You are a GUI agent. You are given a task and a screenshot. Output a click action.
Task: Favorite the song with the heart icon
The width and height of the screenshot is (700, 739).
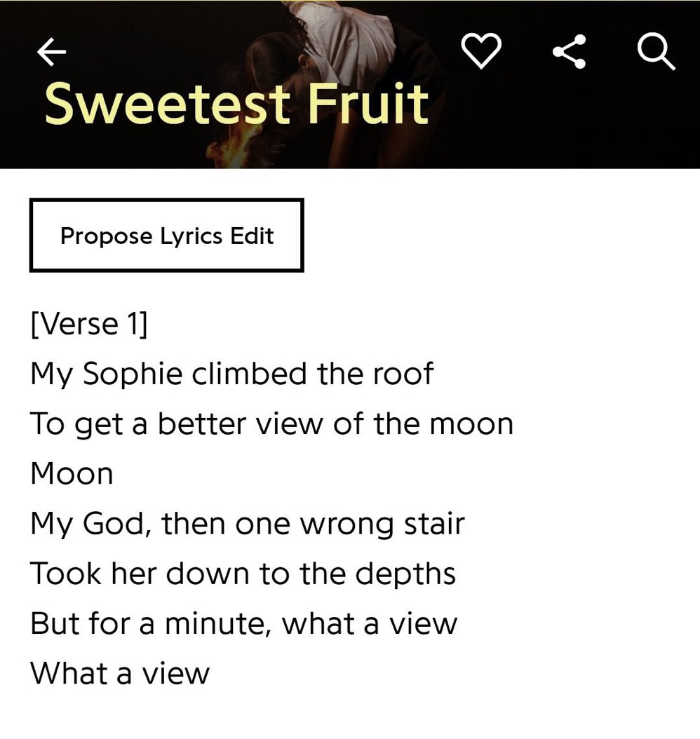point(480,51)
